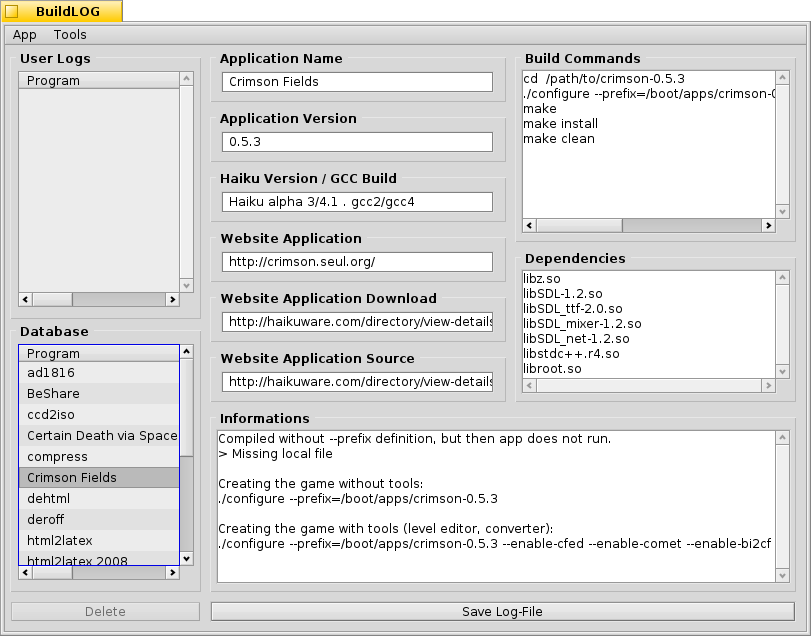Click User Logs scroll left arrow
811x636 pixels.
tap(25, 299)
